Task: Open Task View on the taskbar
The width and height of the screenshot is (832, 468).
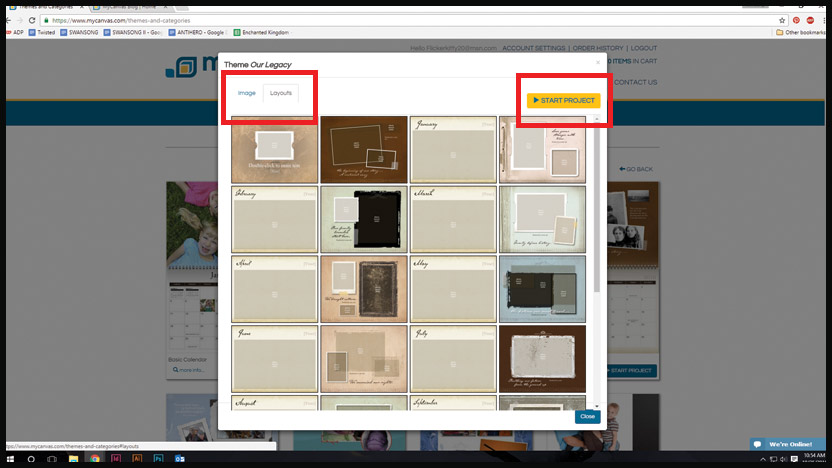Action: pyautogui.click(x=52, y=458)
